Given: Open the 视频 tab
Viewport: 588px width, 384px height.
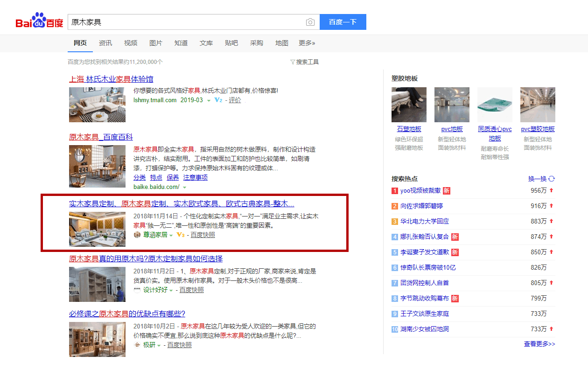Looking at the screenshot, I should pos(131,43).
